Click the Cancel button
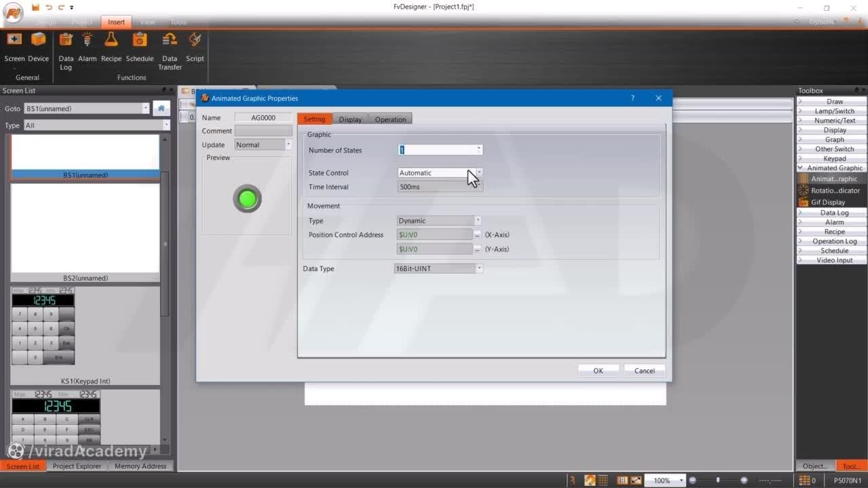This screenshot has width=868, height=488. pos(644,371)
